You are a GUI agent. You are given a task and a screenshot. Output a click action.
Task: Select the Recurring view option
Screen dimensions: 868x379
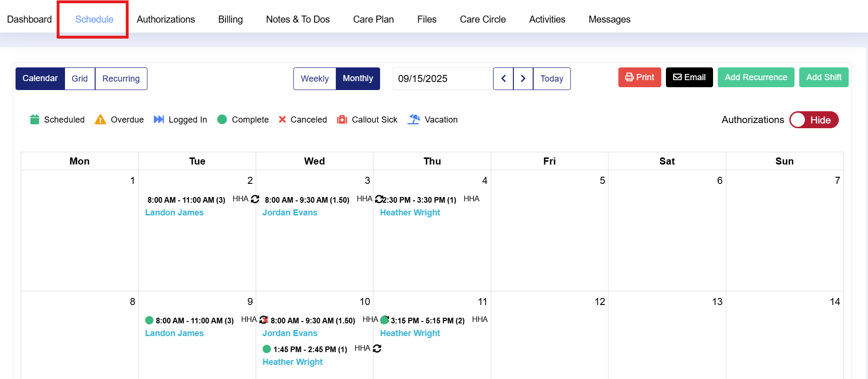(x=121, y=79)
